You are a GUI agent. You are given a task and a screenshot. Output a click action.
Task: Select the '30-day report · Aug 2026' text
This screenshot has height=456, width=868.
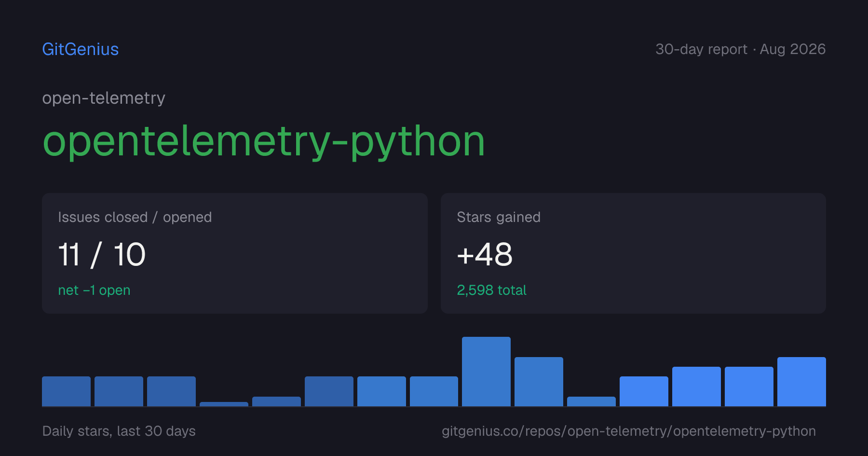(740, 49)
